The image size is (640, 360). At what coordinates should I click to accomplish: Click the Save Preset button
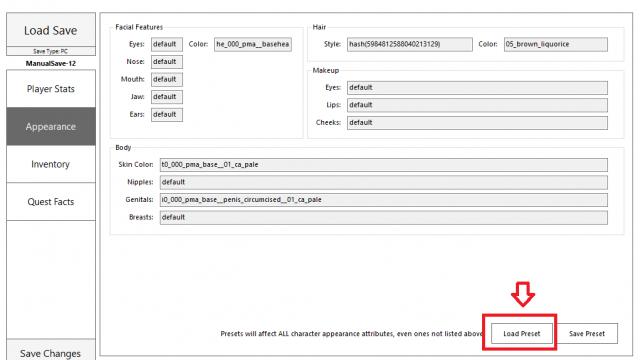[x=587, y=333]
